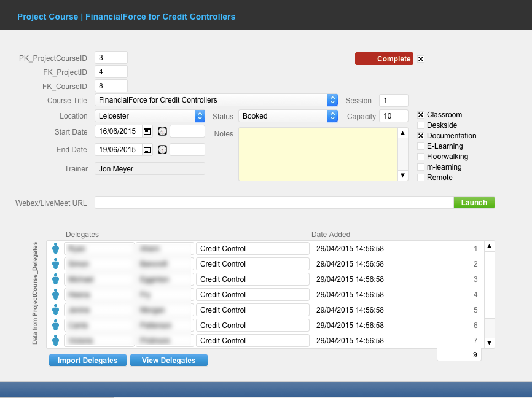Click the PK_ProjectCourseID field

(x=111, y=58)
